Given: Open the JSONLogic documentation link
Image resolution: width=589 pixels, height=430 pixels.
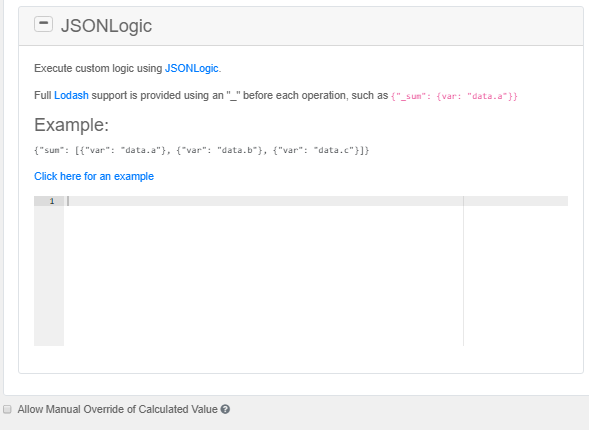Looking at the screenshot, I should [192, 68].
